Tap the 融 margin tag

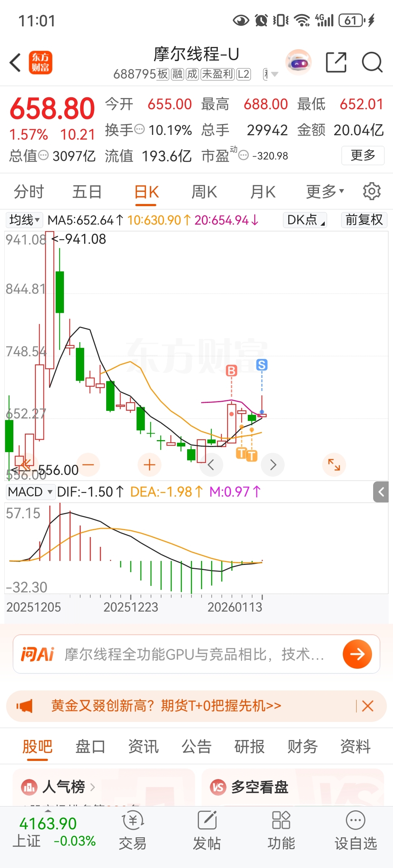tap(177, 74)
